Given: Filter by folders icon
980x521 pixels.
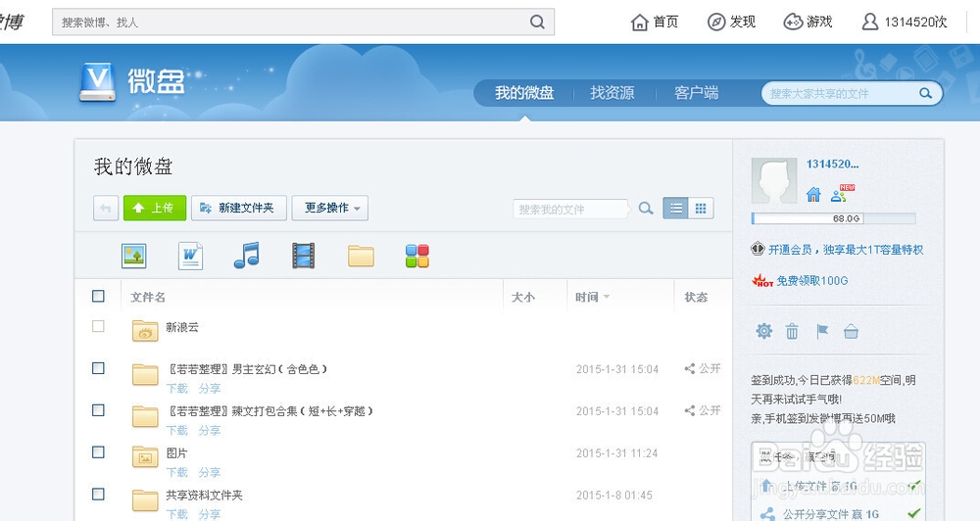Looking at the screenshot, I should click(x=361, y=257).
